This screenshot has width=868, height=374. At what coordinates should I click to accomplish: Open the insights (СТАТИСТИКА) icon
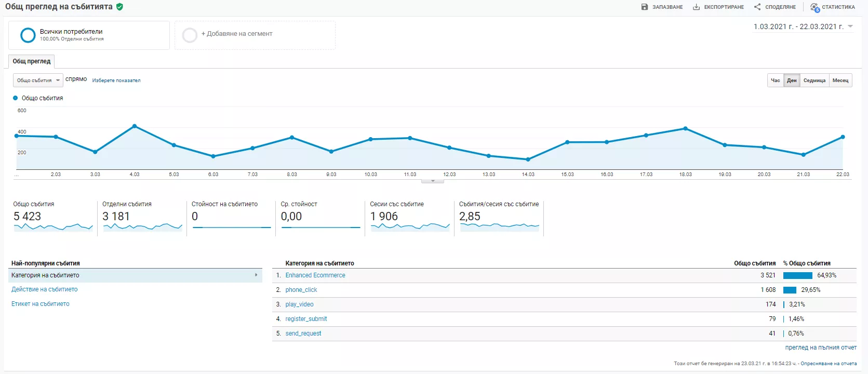tap(814, 7)
